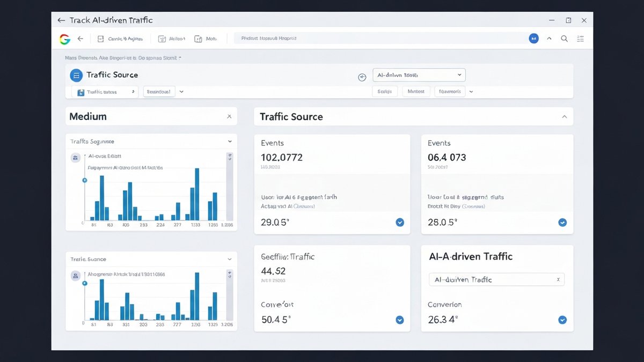Screen dimensions: 644x362
Task: Click the round person icon in the lower chart legend
Action: point(75,276)
